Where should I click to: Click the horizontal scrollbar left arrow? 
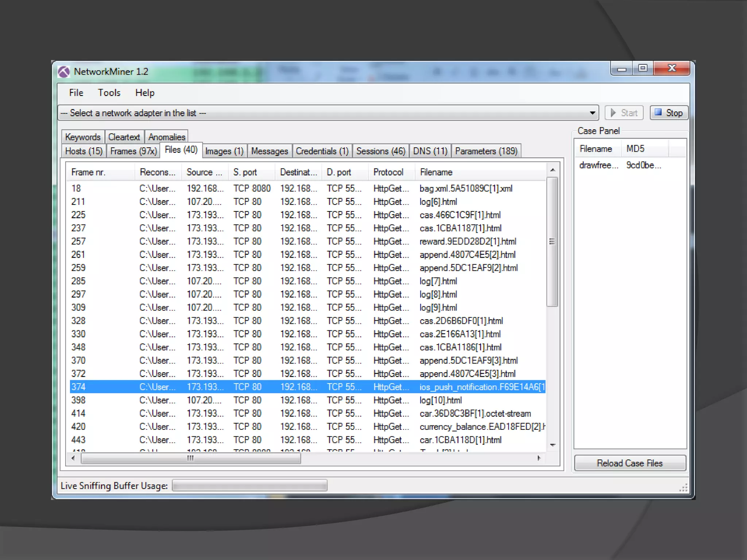(x=73, y=458)
